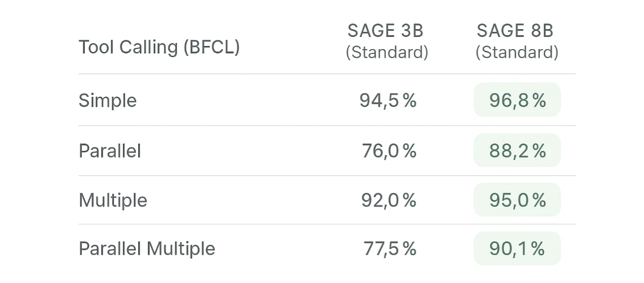This screenshot has width=644, height=283.
Task: Select the SAGE 3B column title
Action: 387,30
